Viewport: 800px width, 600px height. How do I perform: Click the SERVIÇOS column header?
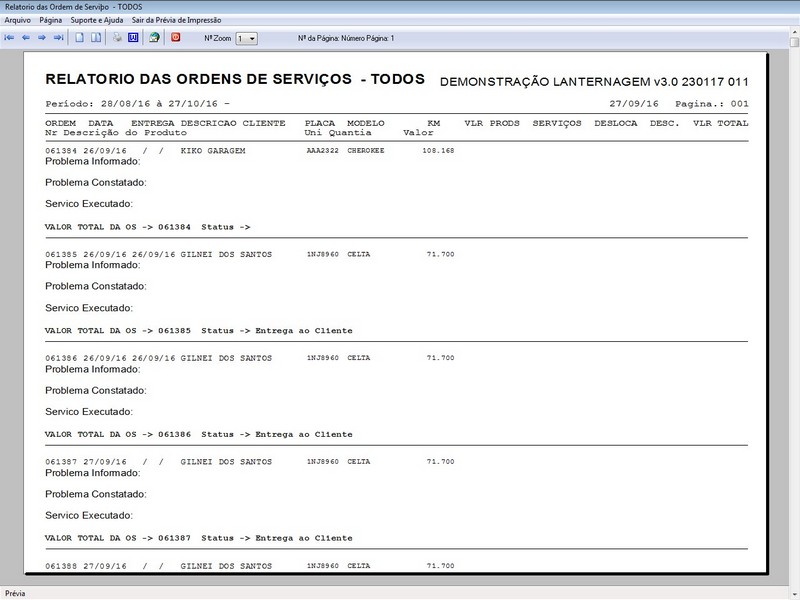(x=557, y=124)
